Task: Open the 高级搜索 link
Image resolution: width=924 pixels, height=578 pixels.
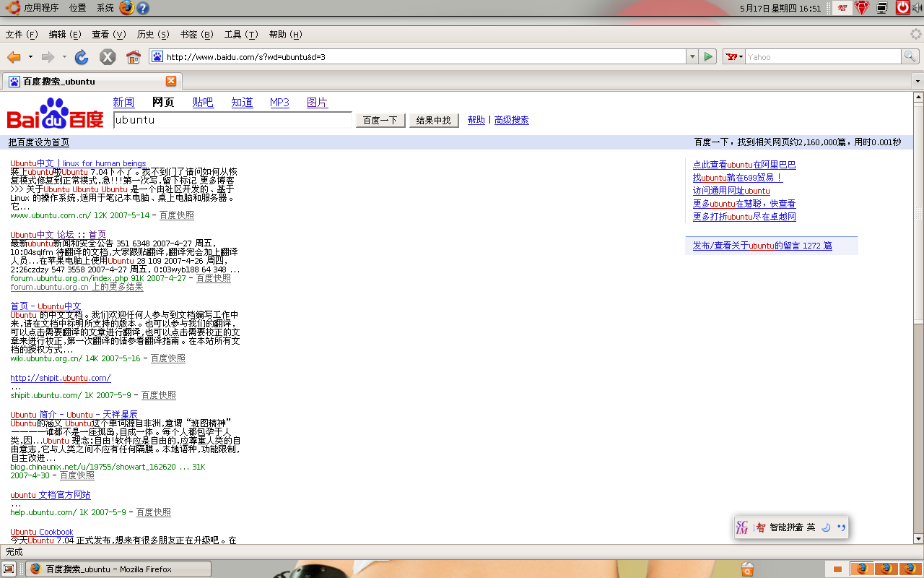Action: [x=511, y=120]
